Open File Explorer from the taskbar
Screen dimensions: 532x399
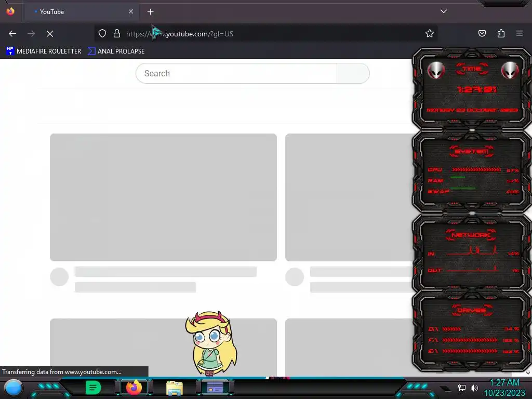click(175, 388)
